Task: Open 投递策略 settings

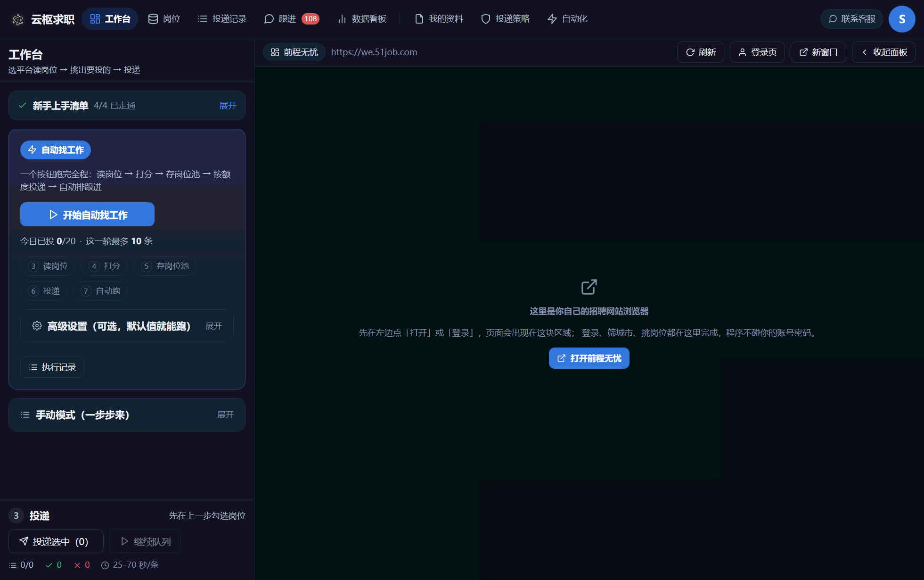Action: 505,19
